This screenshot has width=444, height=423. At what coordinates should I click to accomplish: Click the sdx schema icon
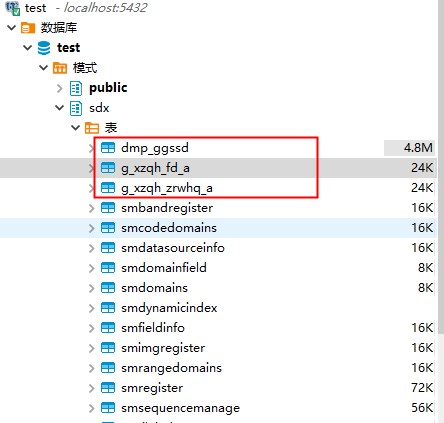(76, 108)
